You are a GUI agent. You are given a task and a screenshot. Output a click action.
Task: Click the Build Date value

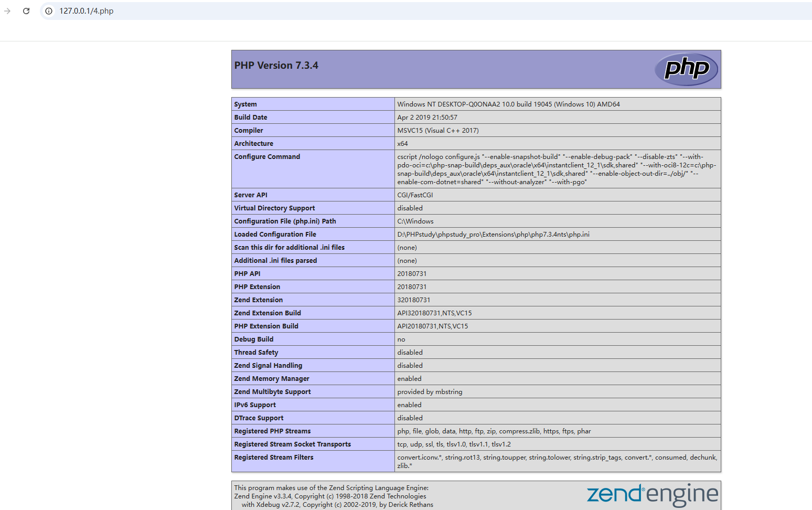coord(427,118)
